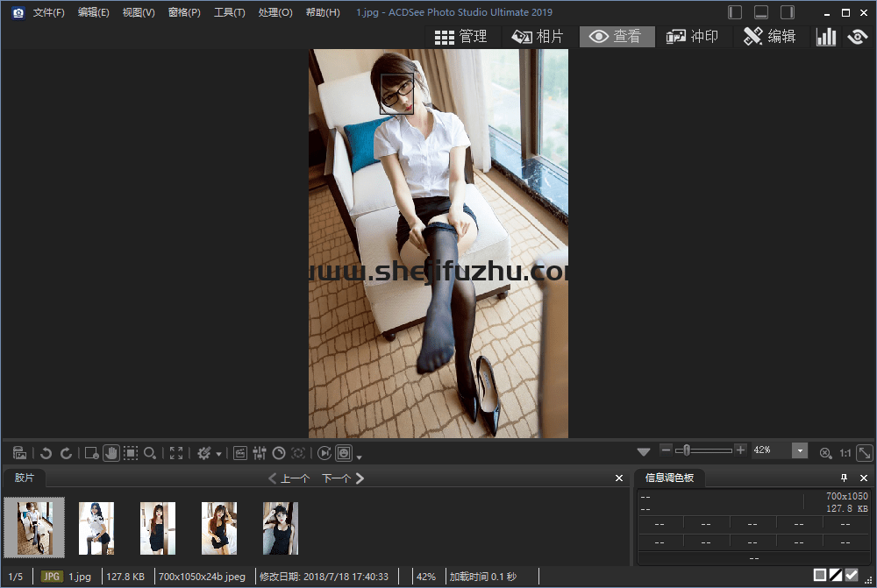Toggle fit image diagonal arrows icon
Screen dimensions: 877x588
pos(864,453)
